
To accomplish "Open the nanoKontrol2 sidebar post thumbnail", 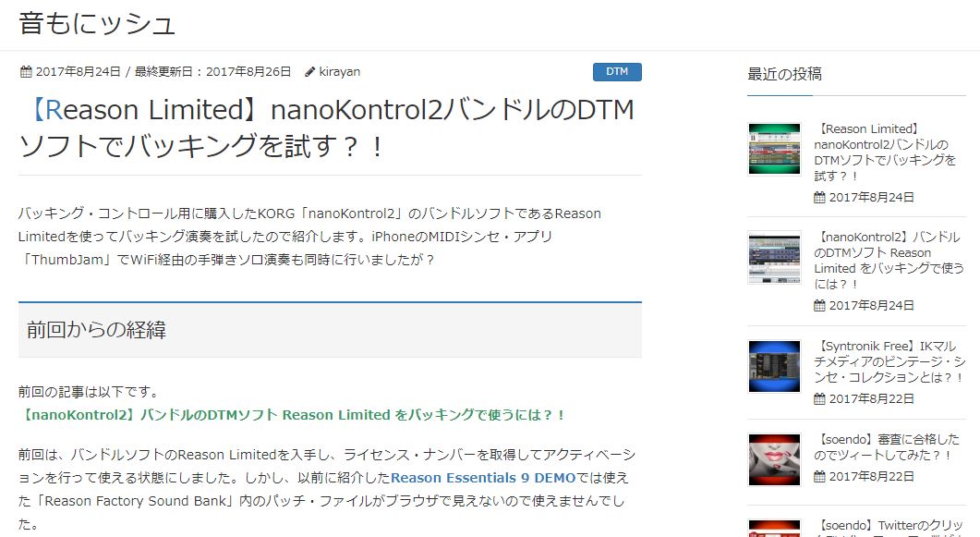I will [774, 258].
